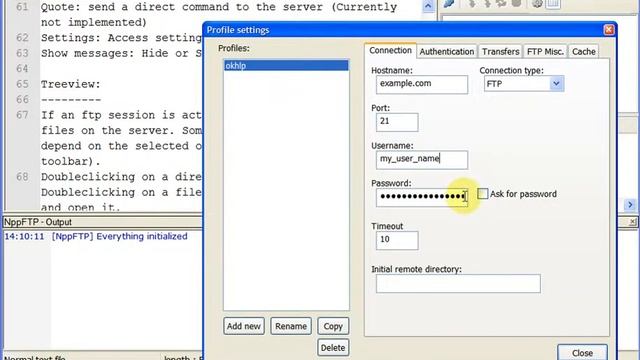Open the FTP Misc. tab
The image size is (640, 360).
click(x=545, y=51)
